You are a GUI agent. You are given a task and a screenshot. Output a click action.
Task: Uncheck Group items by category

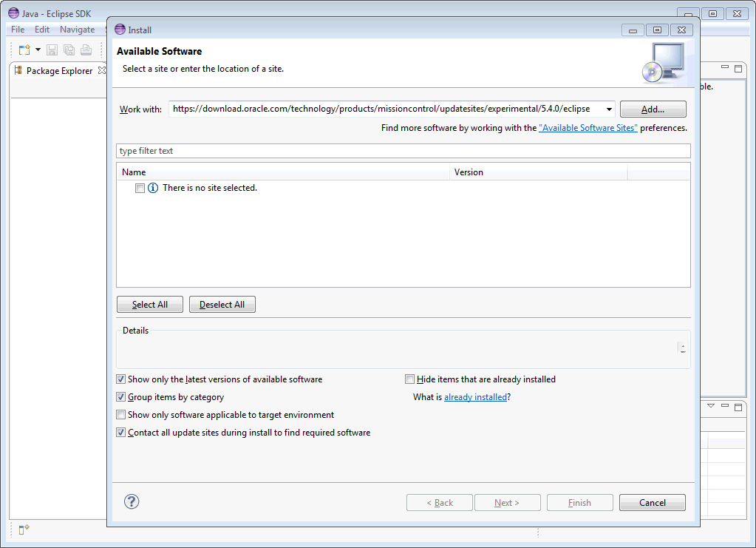[121, 397]
